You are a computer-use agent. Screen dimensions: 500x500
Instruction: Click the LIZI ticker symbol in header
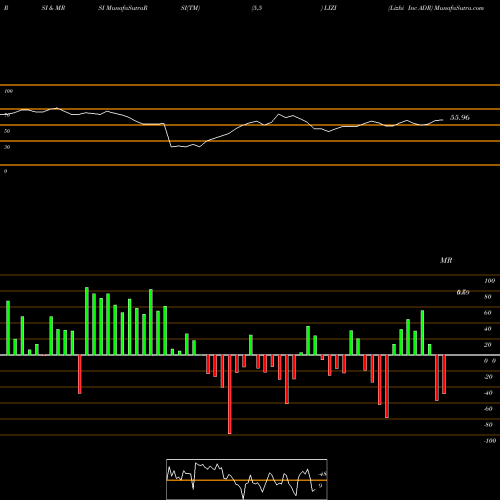coord(330,8)
